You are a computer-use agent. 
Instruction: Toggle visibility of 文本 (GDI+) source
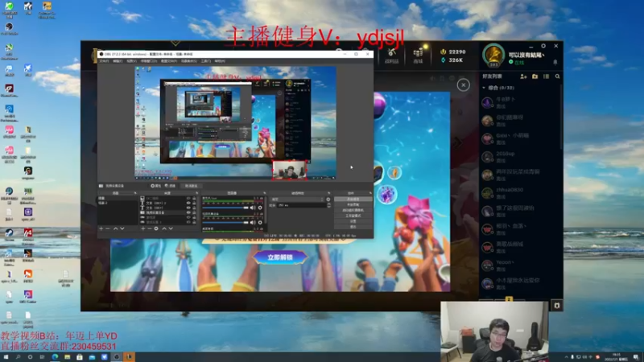click(188, 208)
